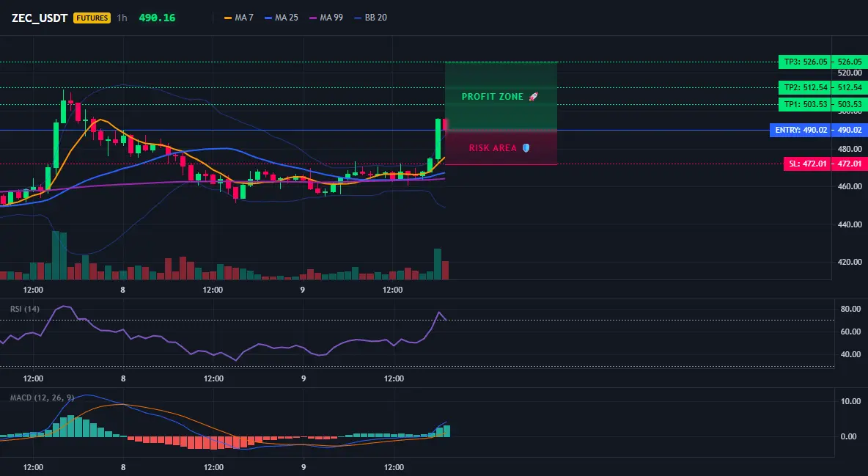Viewport: 868px width, 476px height.
Task: Click the 420.00 price axis value
Action: tap(850, 262)
